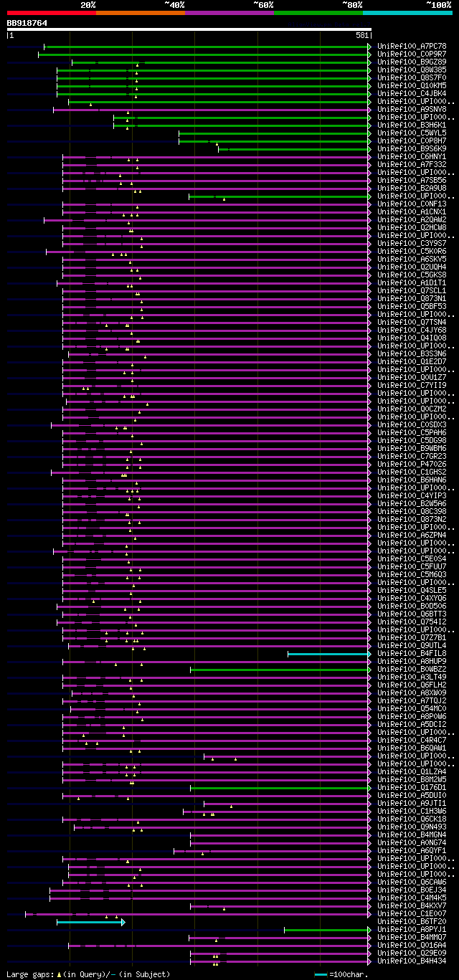
Task: Select the UniRef100_C5FUU7 label
Action: click(412, 566)
